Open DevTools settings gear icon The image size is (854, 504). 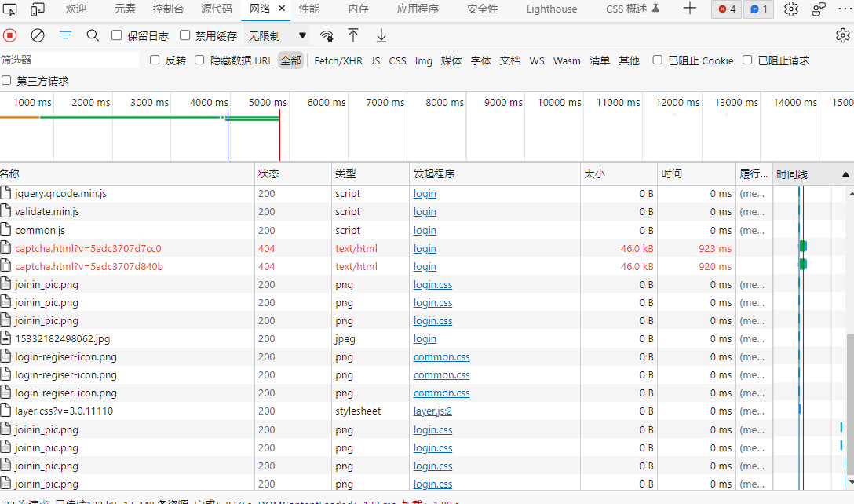point(791,9)
